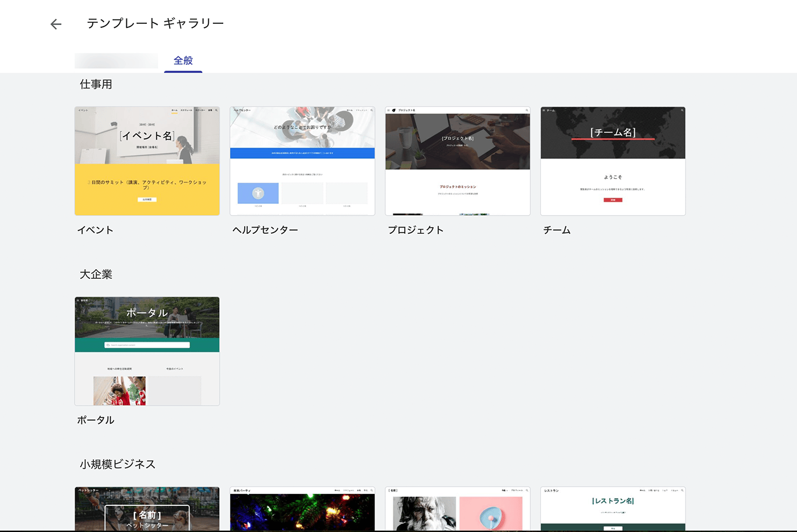The height and width of the screenshot is (532, 797).
Task: Click the チーム label under its thumbnail
Action: coord(557,230)
